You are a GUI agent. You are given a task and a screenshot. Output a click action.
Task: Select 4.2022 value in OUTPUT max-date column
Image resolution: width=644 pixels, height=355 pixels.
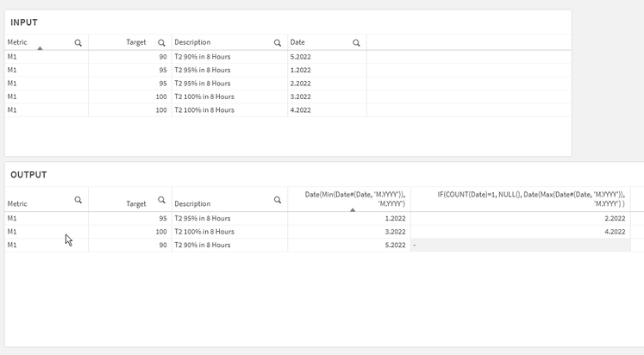615,232
